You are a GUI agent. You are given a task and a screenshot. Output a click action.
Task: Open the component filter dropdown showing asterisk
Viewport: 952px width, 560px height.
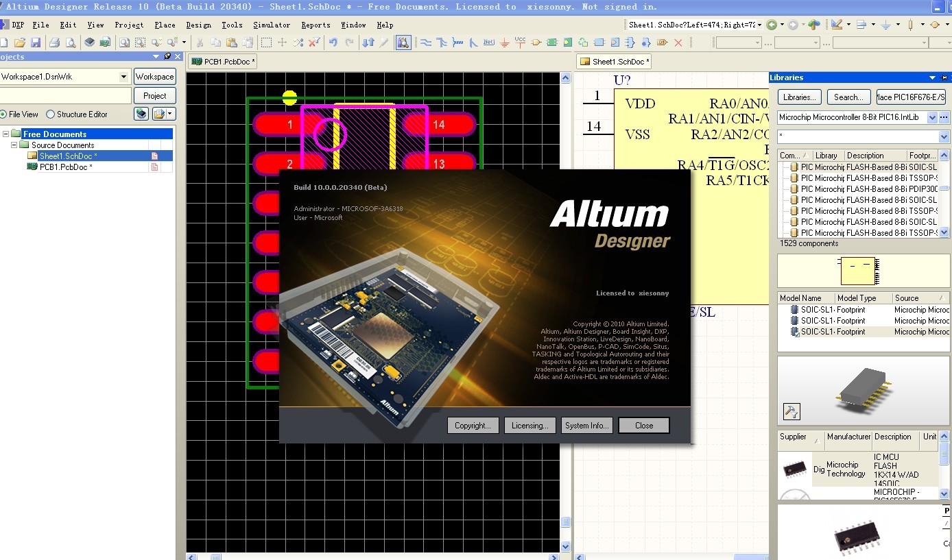pos(944,137)
